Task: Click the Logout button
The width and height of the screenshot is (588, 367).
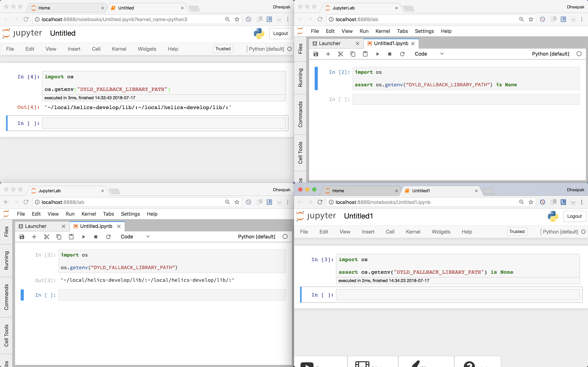Action: coord(280,33)
